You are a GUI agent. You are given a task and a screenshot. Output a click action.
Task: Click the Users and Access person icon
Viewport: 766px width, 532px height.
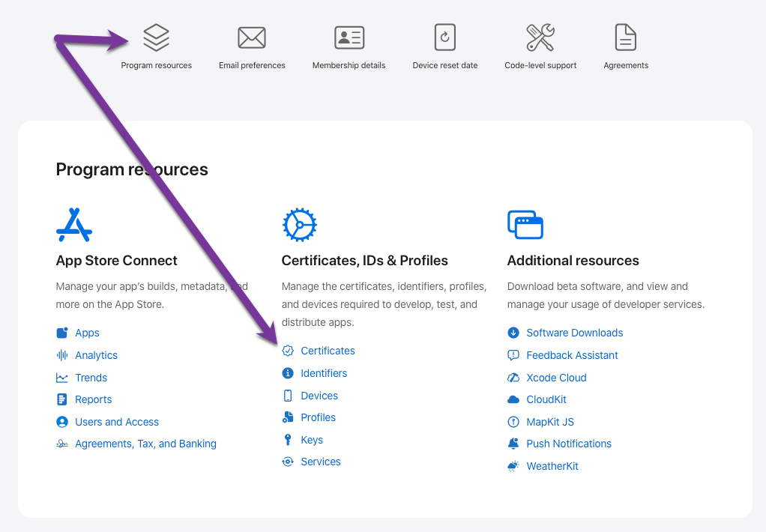click(62, 422)
